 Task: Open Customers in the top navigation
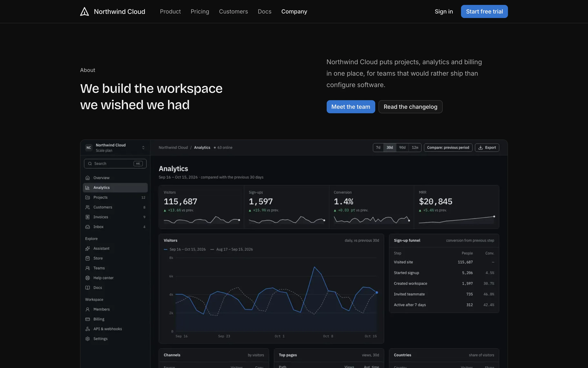[x=233, y=11]
